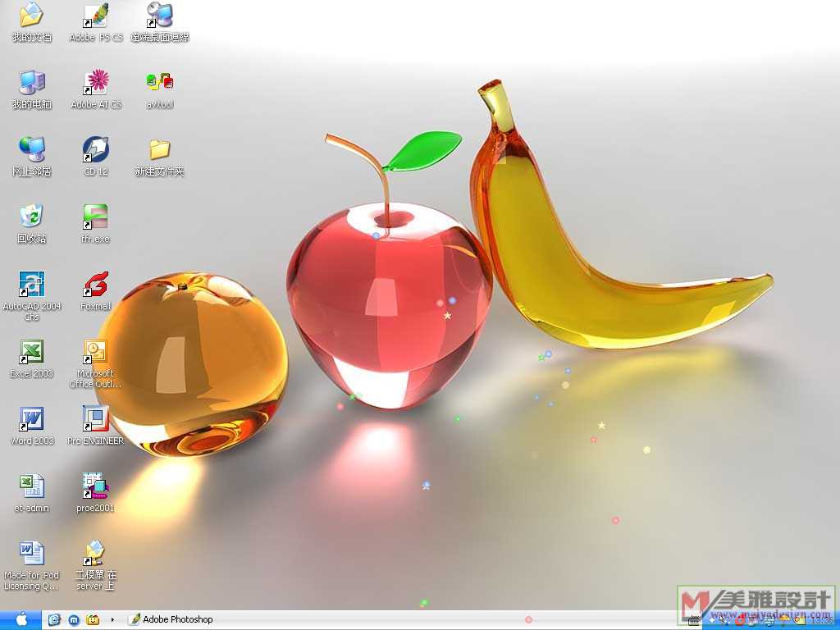Switch to Adobe Photoshop taskbar button
The width and height of the screenshot is (840, 630).
pyautogui.click(x=172, y=619)
